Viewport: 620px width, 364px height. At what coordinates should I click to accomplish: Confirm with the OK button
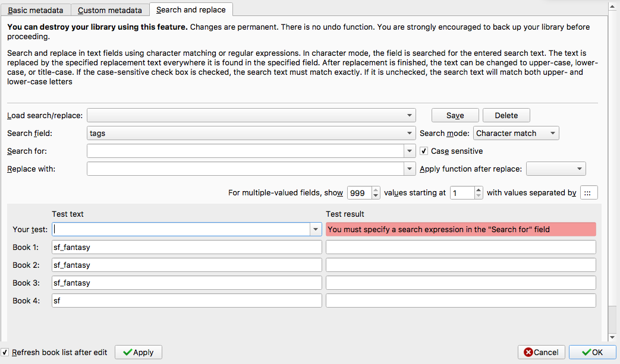point(592,352)
